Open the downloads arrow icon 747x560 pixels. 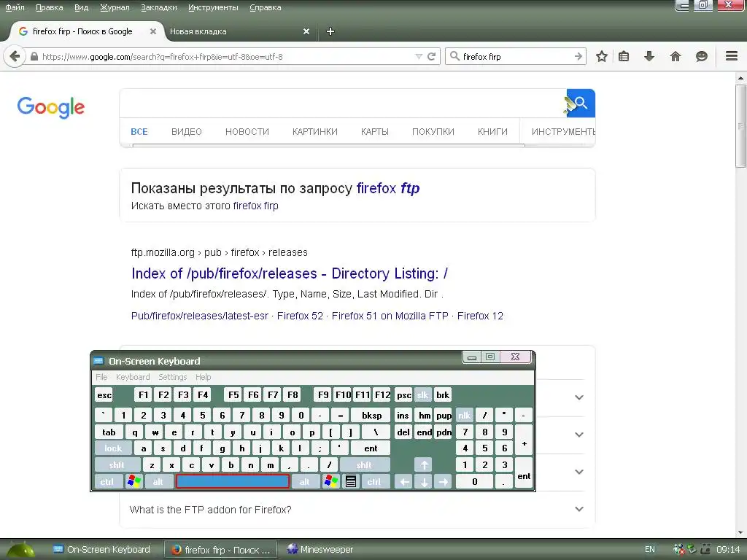[649, 57]
